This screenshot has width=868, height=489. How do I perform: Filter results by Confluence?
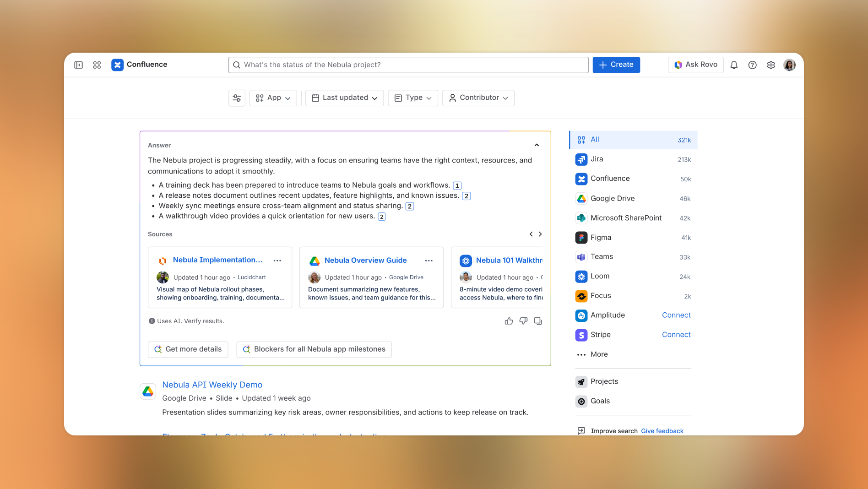pyautogui.click(x=633, y=179)
